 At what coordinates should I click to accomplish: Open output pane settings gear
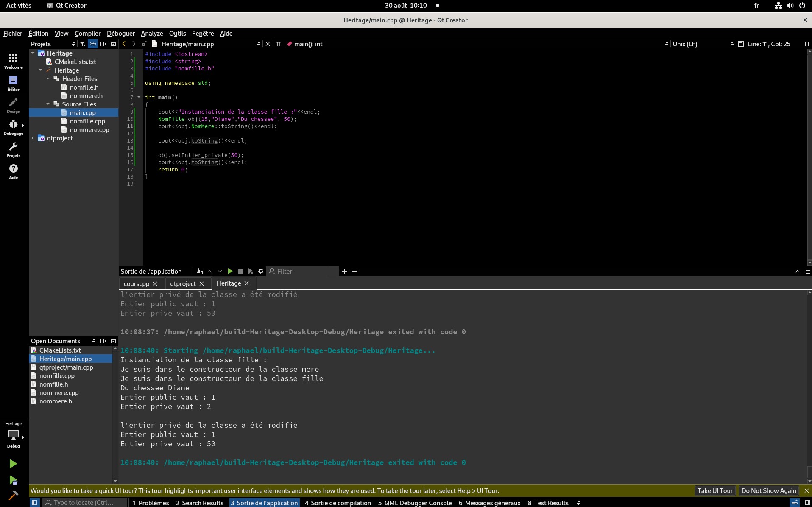point(261,271)
